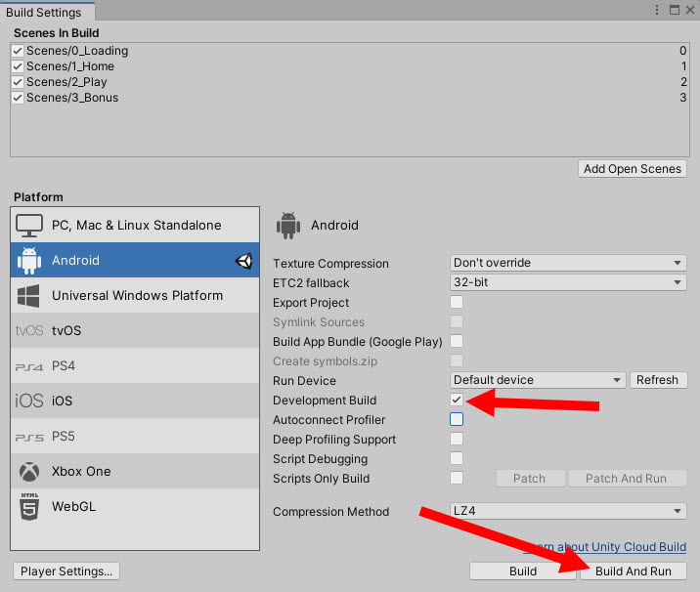Select the Scenes/2_Play scene name

coord(66,82)
